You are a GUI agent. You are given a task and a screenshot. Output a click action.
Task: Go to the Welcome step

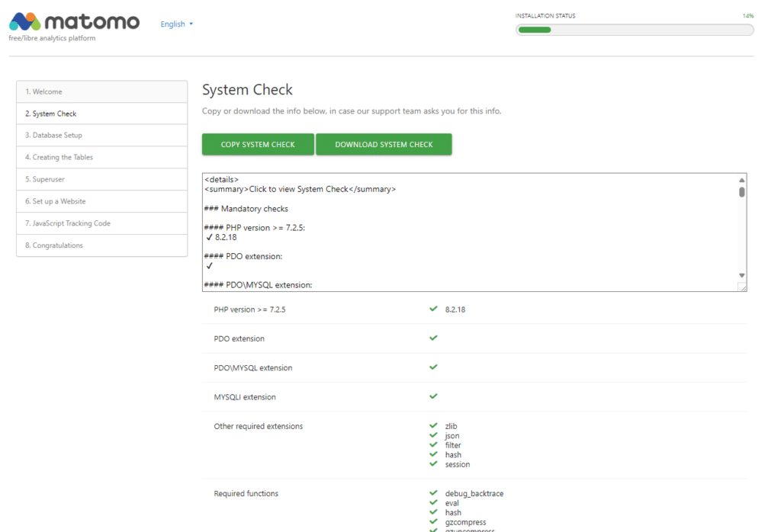point(101,91)
